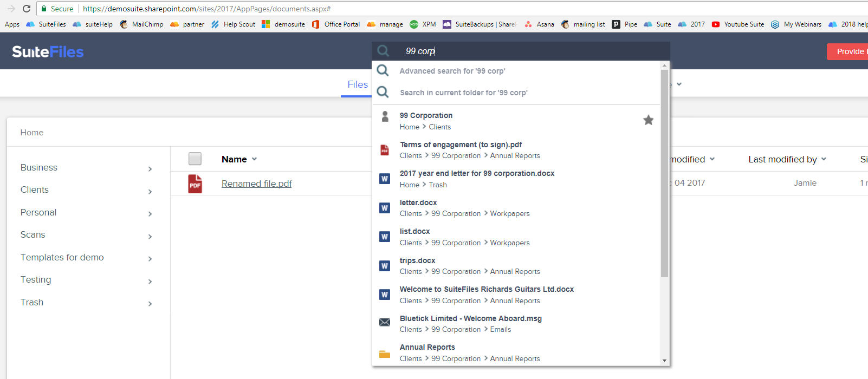Image resolution: width=868 pixels, height=379 pixels.
Task: Click the red Provide button
Action: pyautogui.click(x=847, y=51)
